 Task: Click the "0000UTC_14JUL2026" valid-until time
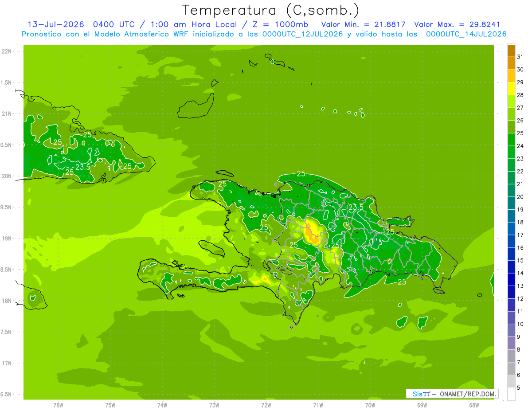pyautogui.click(x=466, y=34)
